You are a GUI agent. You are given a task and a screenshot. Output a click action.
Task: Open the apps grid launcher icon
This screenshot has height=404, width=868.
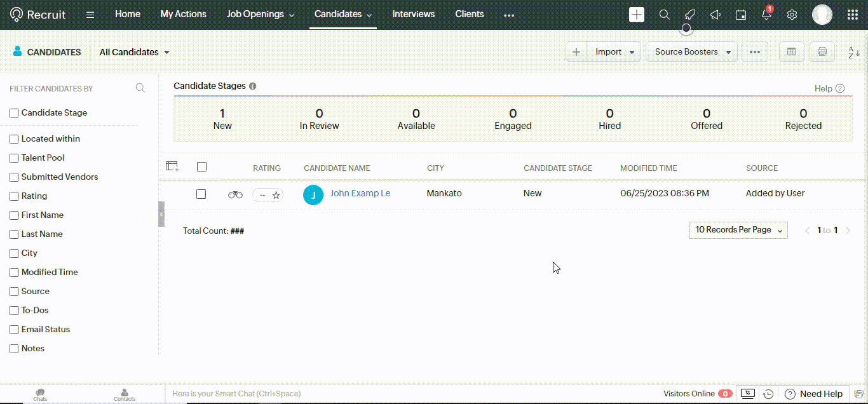click(852, 15)
